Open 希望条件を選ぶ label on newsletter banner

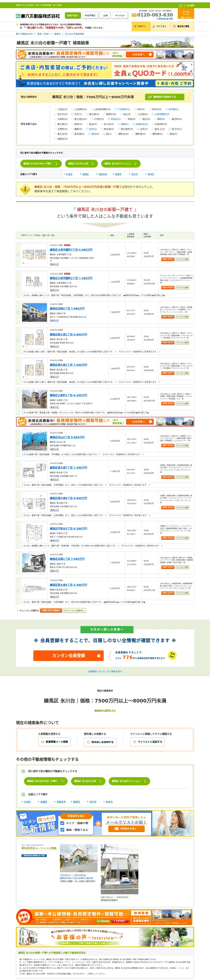(x=76, y=816)
